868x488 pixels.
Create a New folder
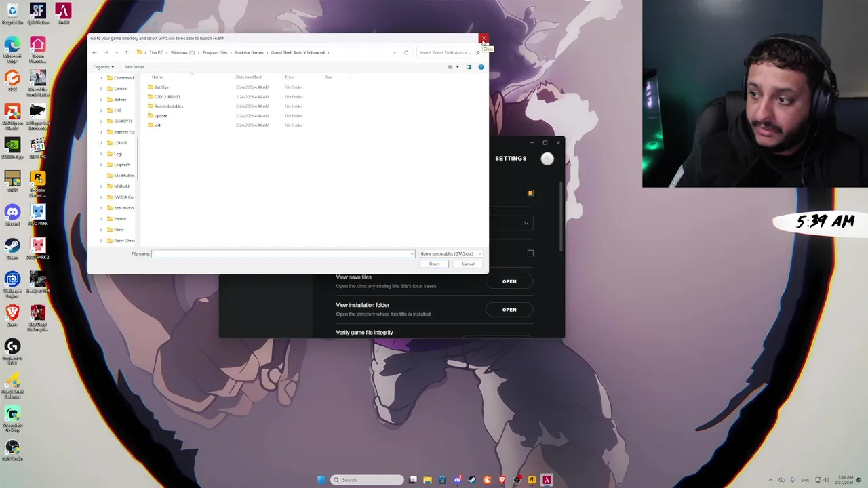134,67
